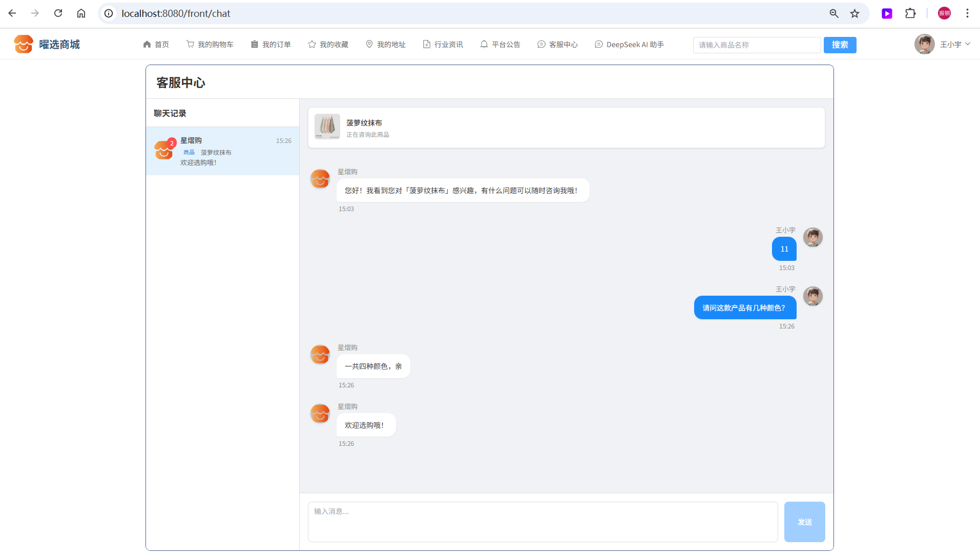Click the blue 搜索 button
The image size is (980, 556).
click(840, 45)
